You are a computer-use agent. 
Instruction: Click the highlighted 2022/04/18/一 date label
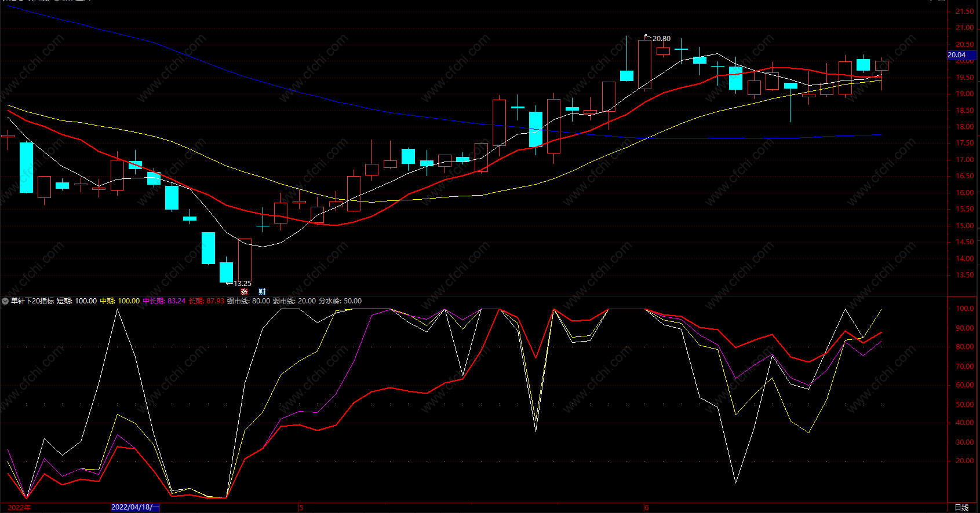coord(135,507)
